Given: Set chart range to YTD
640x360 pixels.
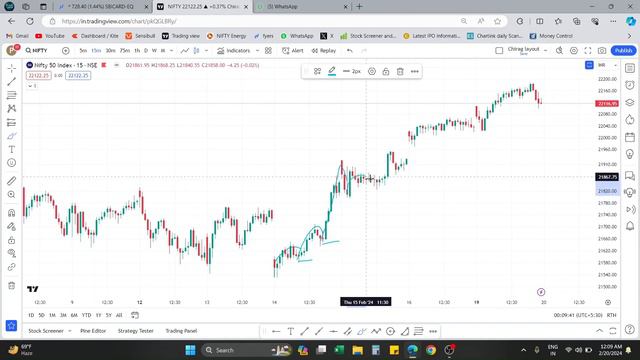Looking at the screenshot, I should coord(87,315).
